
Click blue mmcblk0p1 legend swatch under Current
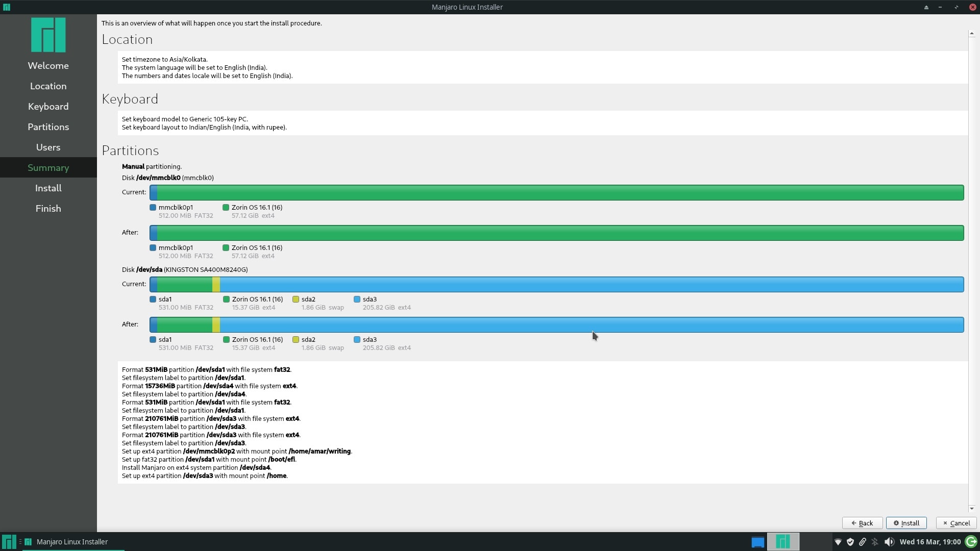(153, 207)
